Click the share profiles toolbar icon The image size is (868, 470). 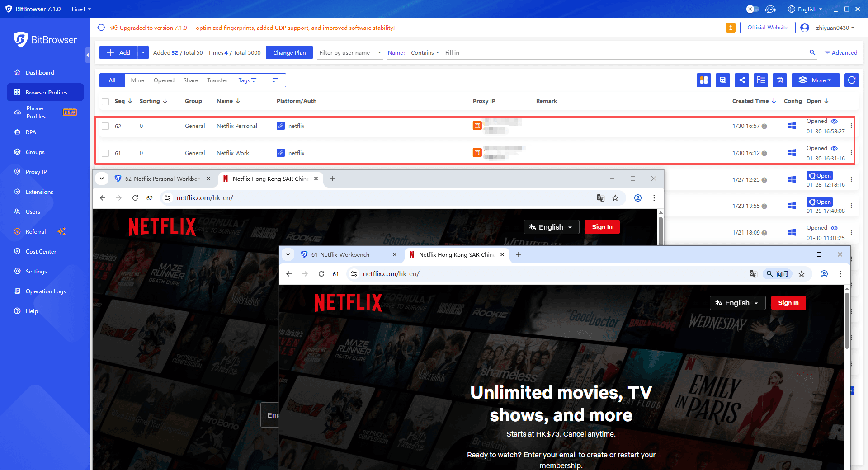pyautogui.click(x=742, y=80)
